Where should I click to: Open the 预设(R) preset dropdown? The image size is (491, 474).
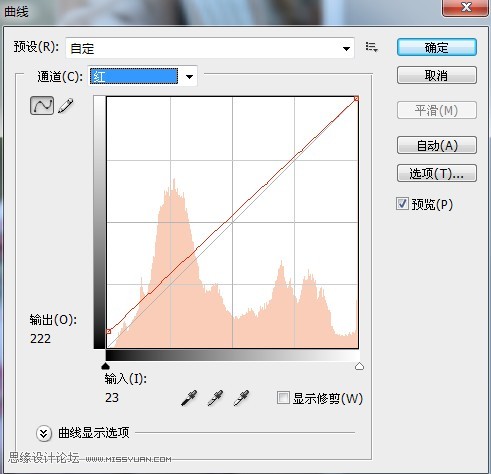click(x=210, y=48)
